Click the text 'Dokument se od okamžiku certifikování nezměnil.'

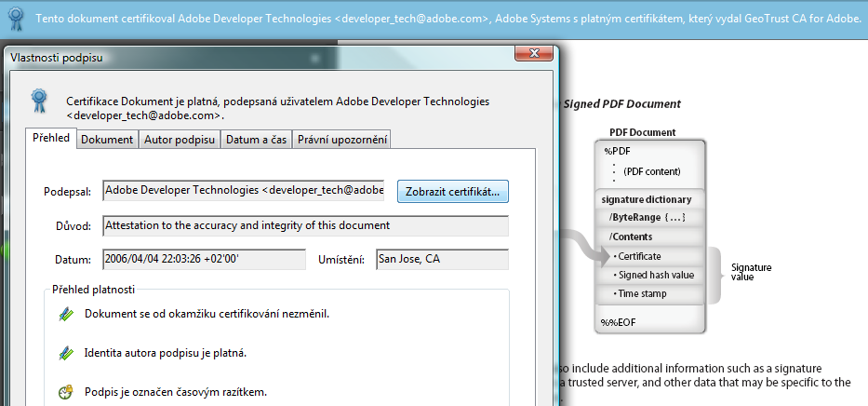click(x=207, y=314)
